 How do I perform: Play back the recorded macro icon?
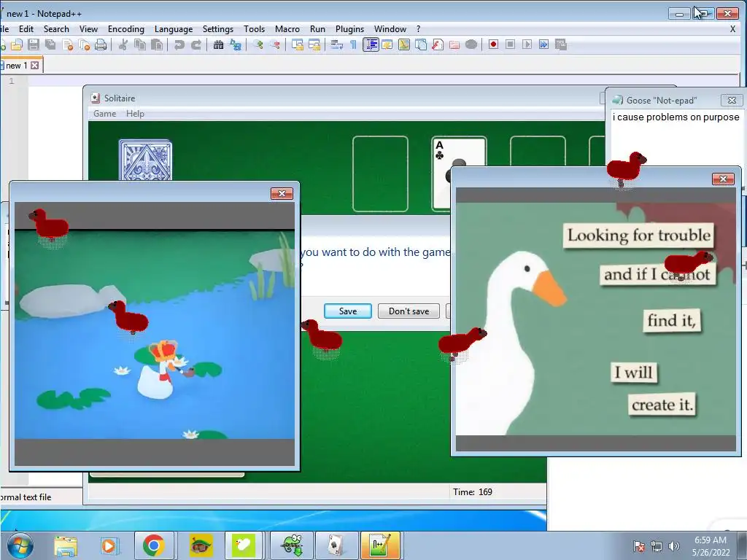click(527, 44)
